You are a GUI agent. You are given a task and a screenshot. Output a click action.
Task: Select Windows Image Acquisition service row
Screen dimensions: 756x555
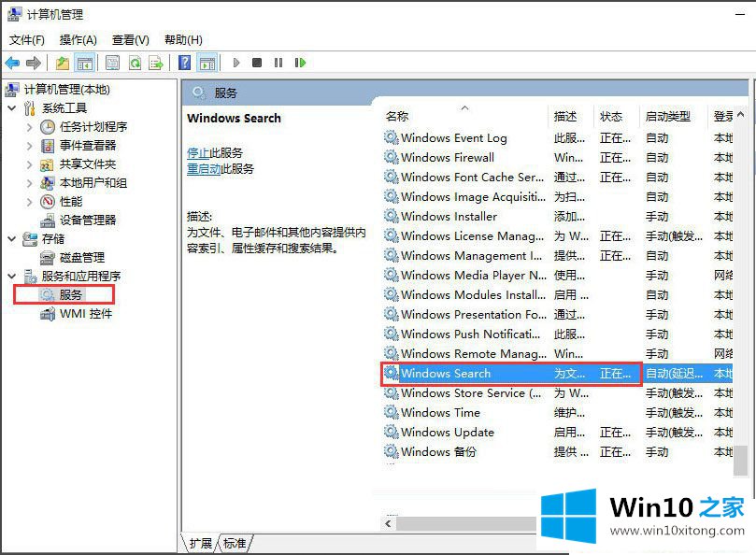[557, 197]
